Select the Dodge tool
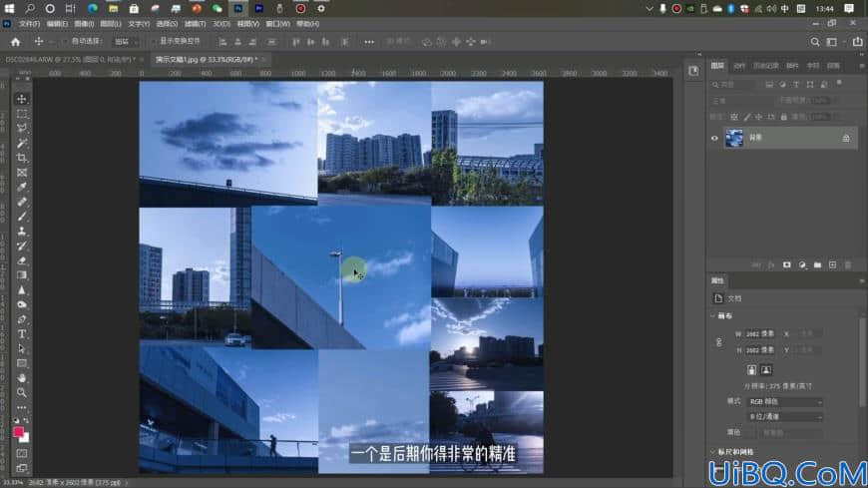This screenshot has width=868, height=488. (x=22, y=304)
